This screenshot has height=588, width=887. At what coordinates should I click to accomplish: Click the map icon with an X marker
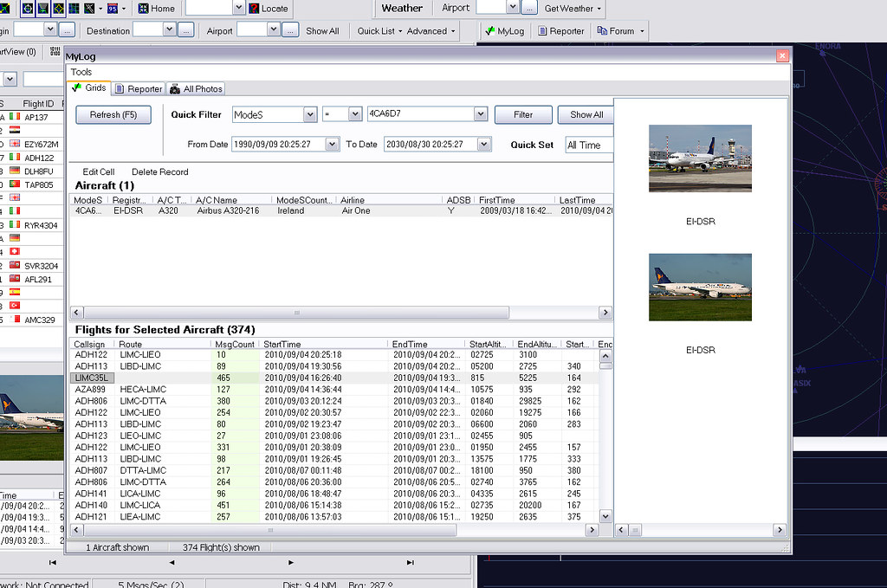(89, 9)
